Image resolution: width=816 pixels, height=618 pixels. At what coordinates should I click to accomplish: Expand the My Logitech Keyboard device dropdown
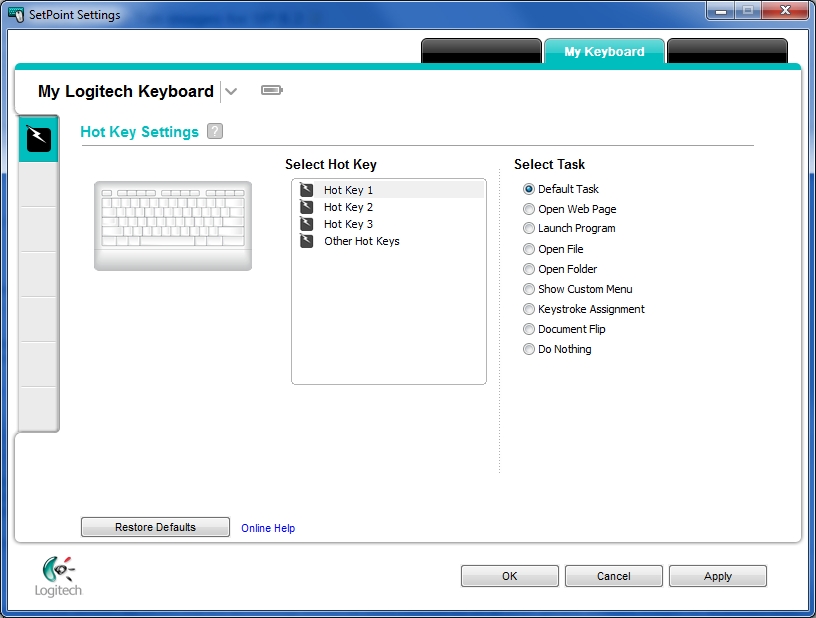(x=231, y=92)
